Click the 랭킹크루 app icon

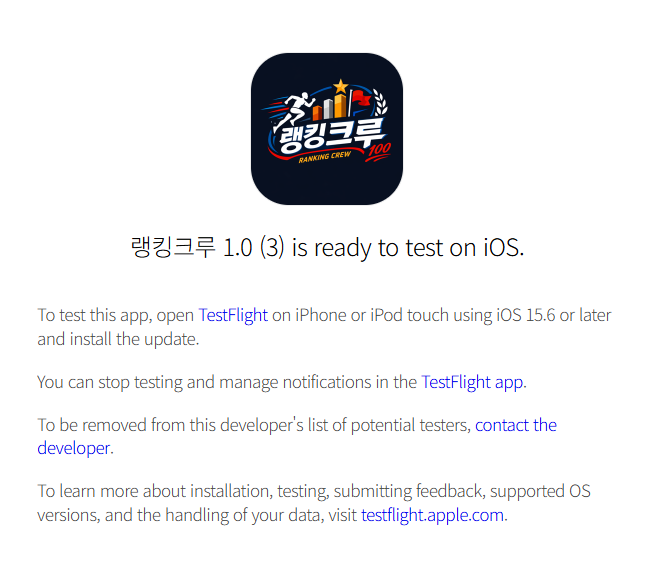point(327,129)
